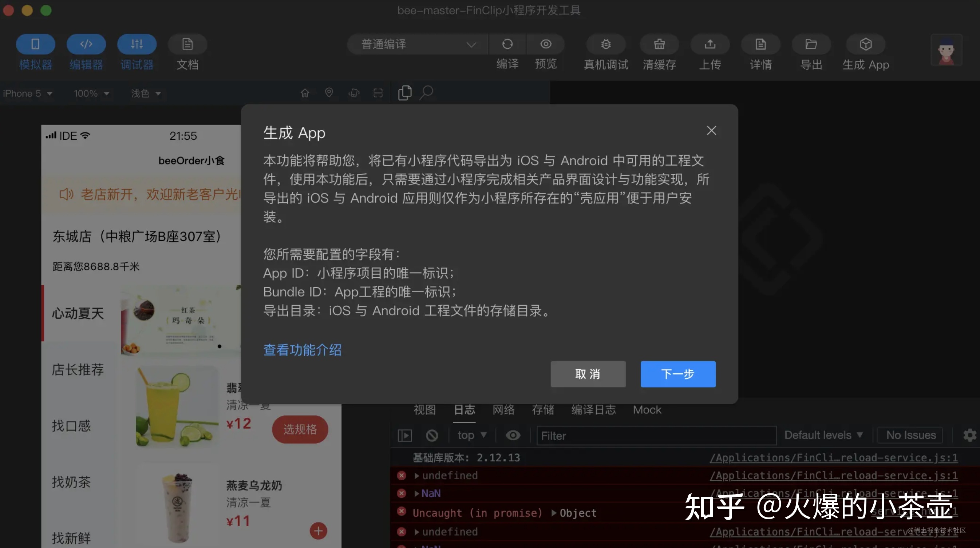The width and height of the screenshot is (980, 548).
Task: Click the 上传 upload icon
Action: point(710,44)
